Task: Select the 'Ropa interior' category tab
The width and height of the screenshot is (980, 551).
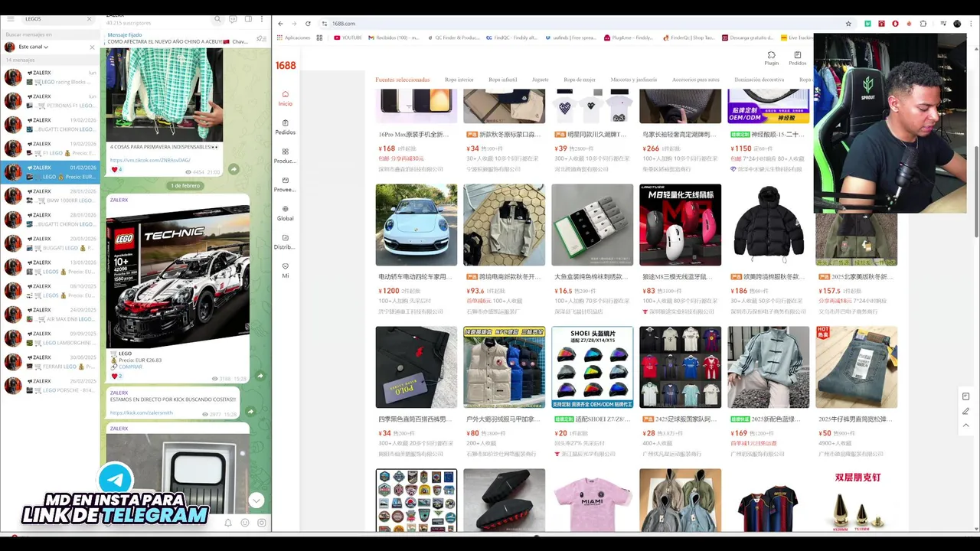Action: tap(459, 80)
